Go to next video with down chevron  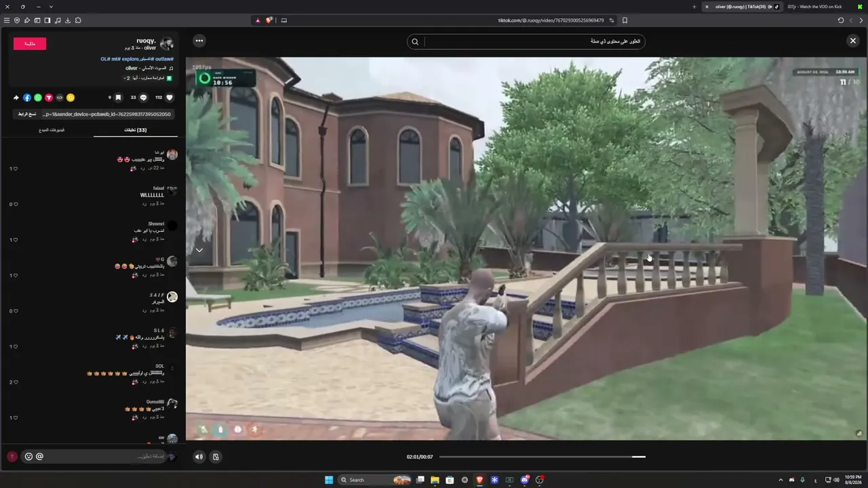199,250
